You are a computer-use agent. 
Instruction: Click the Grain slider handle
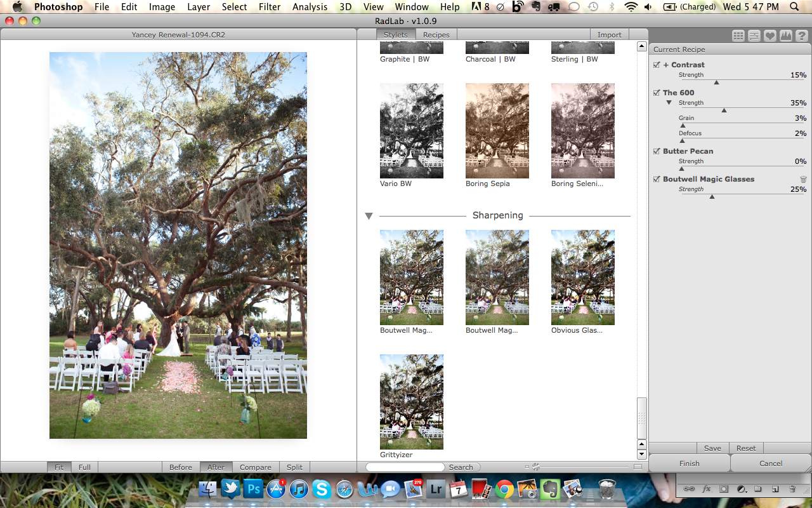[683, 126]
